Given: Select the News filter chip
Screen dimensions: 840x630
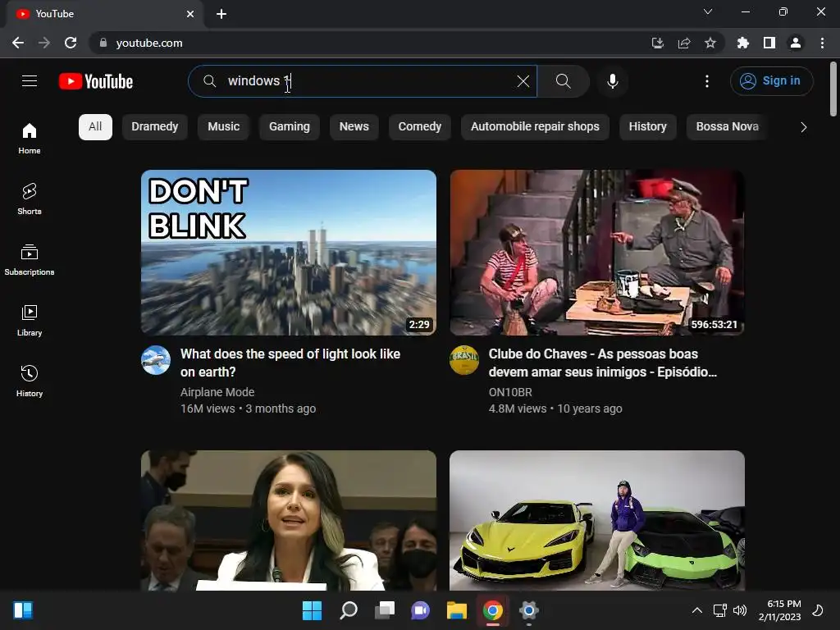Looking at the screenshot, I should pyautogui.click(x=354, y=127).
